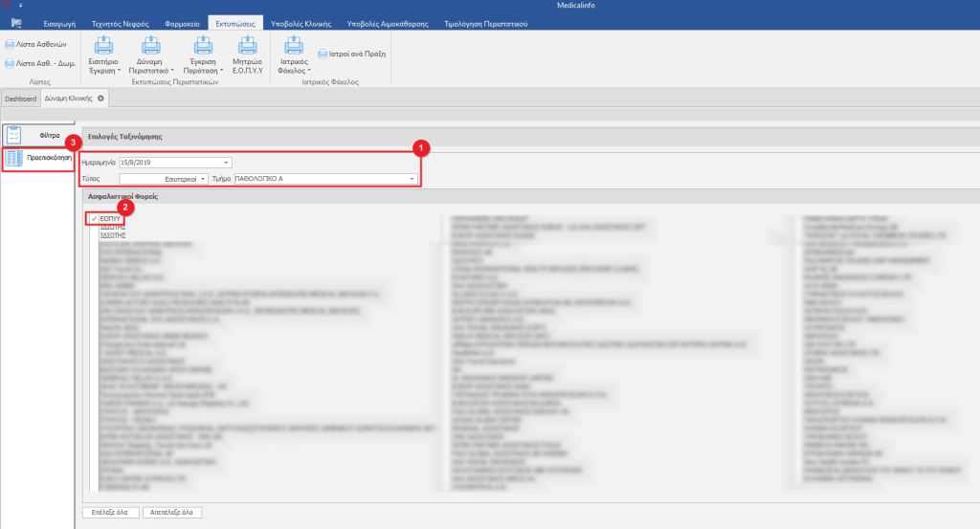Click the Λίστα Ασθενών printer icon
The width and height of the screenshot is (980, 529).
pos(9,44)
